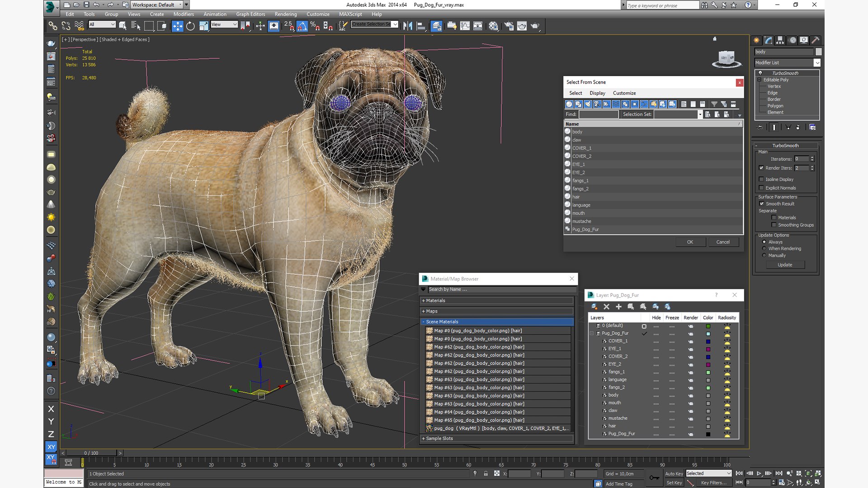Open the Create Selection Set dropdown
868x488 pixels.
point(375,24)
